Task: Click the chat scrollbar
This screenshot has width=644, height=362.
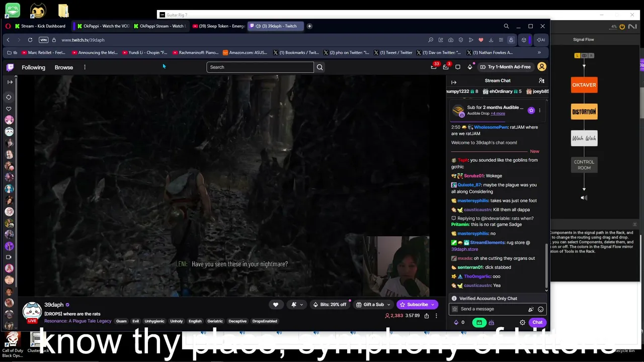Action: (x=546, y=266)
